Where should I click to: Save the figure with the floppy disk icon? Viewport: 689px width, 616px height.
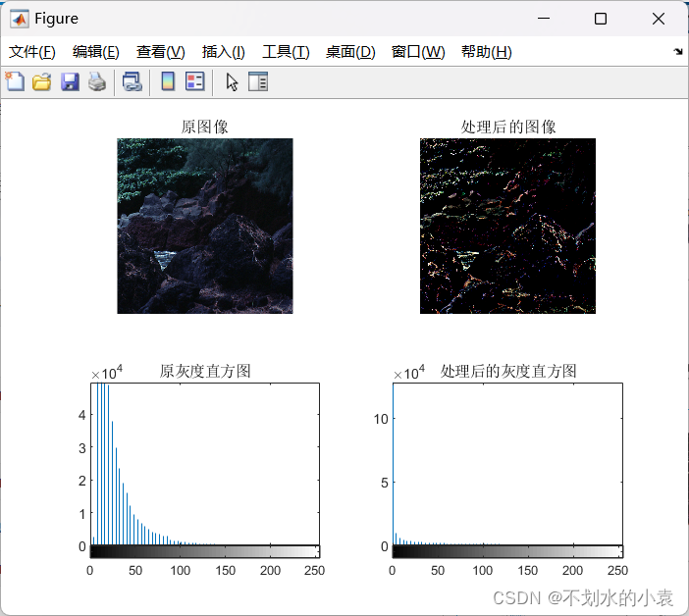coord(70,82)
